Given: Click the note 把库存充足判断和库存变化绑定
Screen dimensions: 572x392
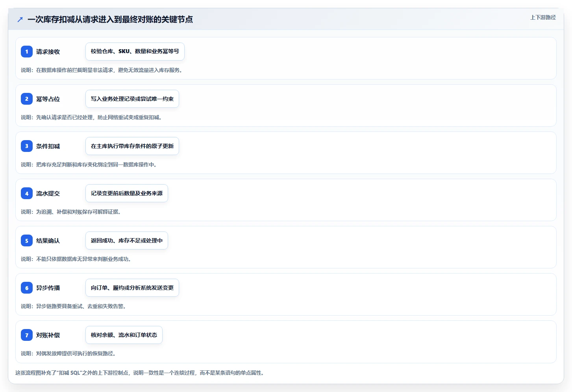Looking at the screenshot, I should pyautogui.click(x=89, y=165).
